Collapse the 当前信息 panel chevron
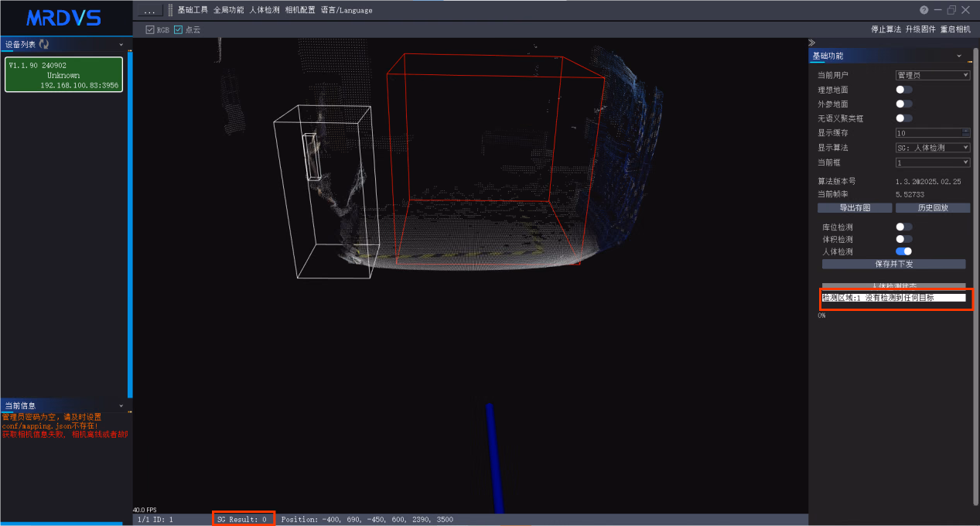980x526 pixels. point(121,405)
